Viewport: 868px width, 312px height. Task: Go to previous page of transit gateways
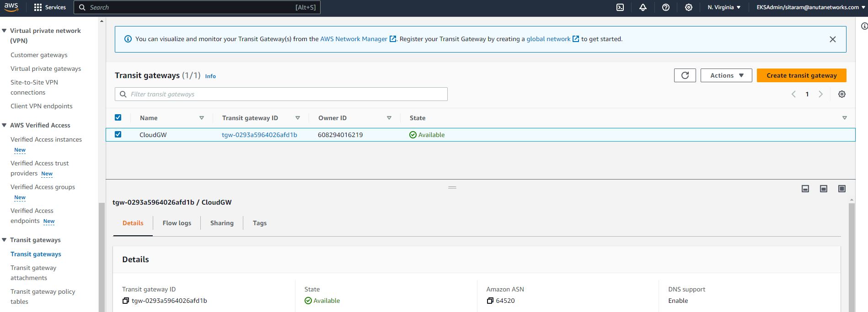click(794, 94)
